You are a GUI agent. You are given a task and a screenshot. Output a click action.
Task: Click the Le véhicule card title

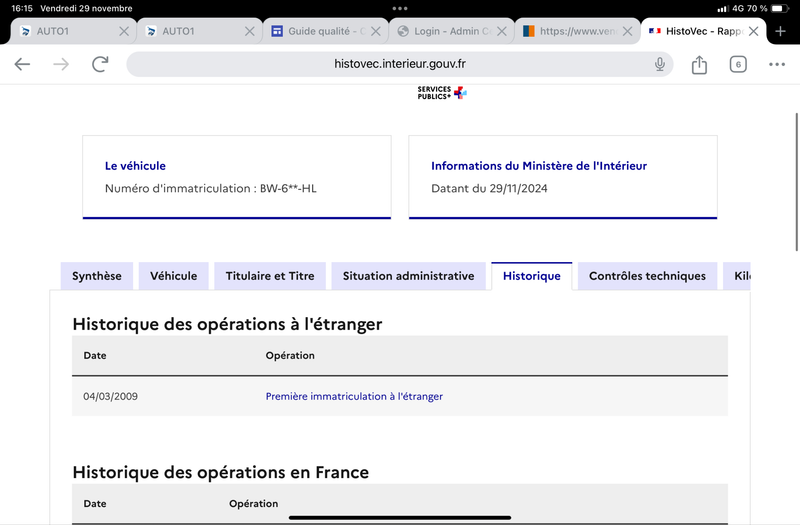(135, 166)
